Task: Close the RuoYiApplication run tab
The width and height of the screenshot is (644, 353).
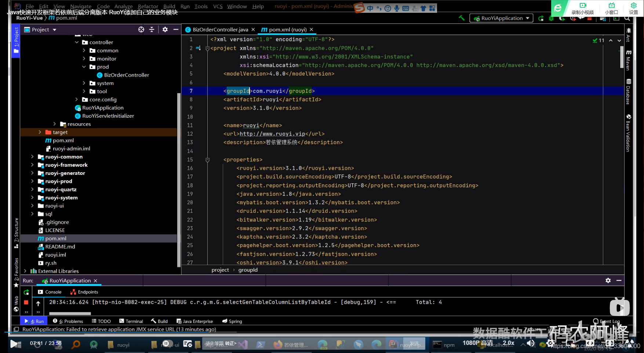Action: [95, 281]
